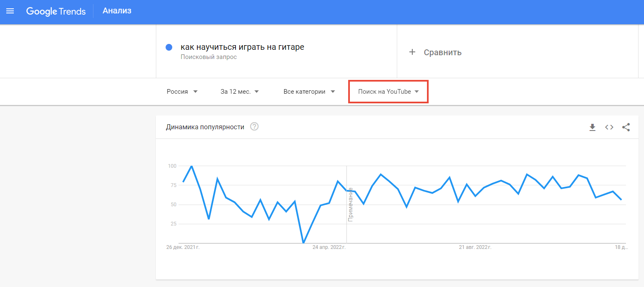644x287 pixels.
Task: Open the Россия region dropdown
Action: click(182, 91)
